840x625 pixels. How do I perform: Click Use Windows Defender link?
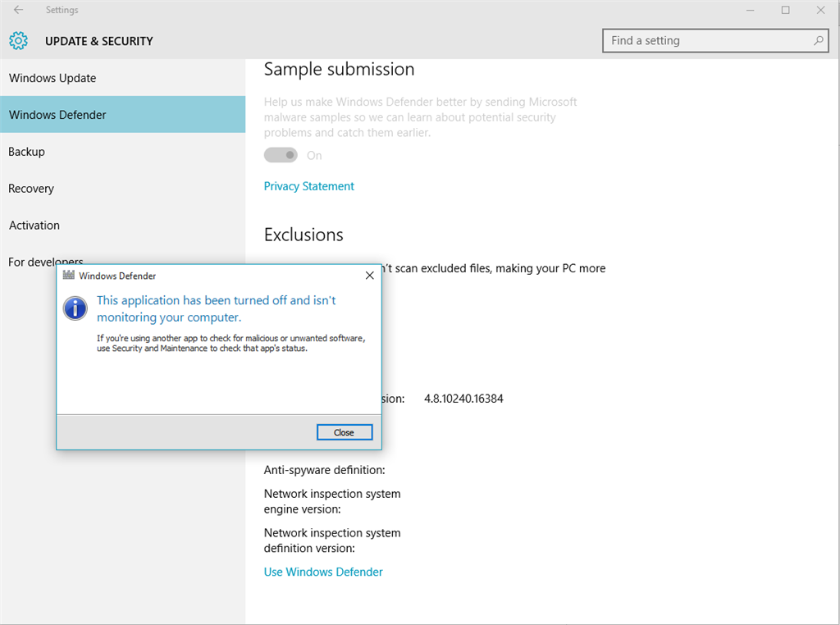(x=323, y=572)
